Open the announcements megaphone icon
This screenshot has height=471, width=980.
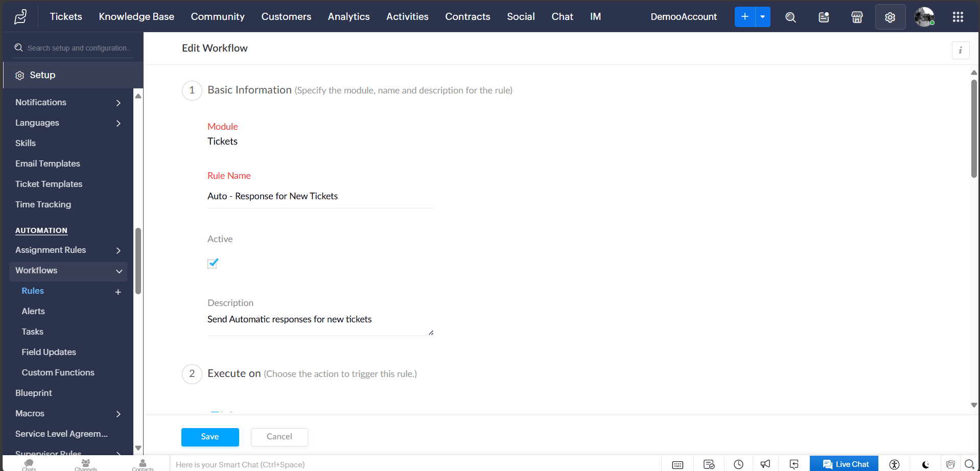click(x=765, y=464)
